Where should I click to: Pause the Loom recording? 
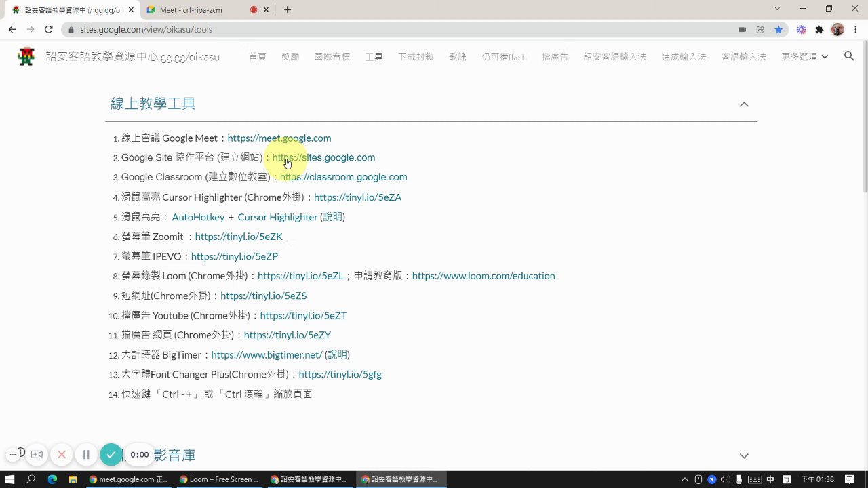(86, 454)
